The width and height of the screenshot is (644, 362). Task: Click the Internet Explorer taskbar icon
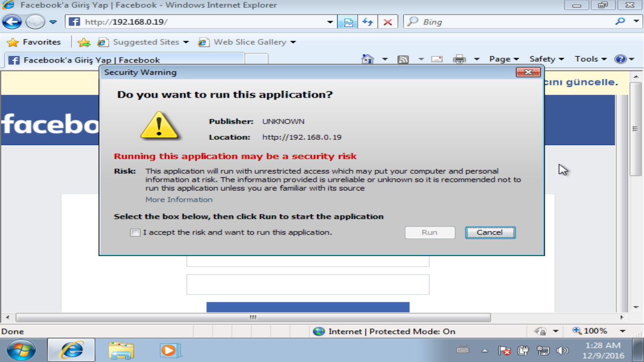71,350
